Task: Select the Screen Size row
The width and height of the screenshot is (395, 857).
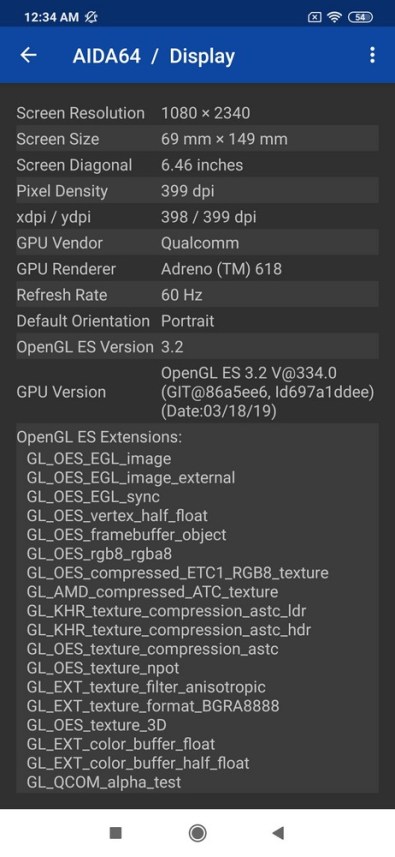Action: pyautogui.click(x=197, y=139)
